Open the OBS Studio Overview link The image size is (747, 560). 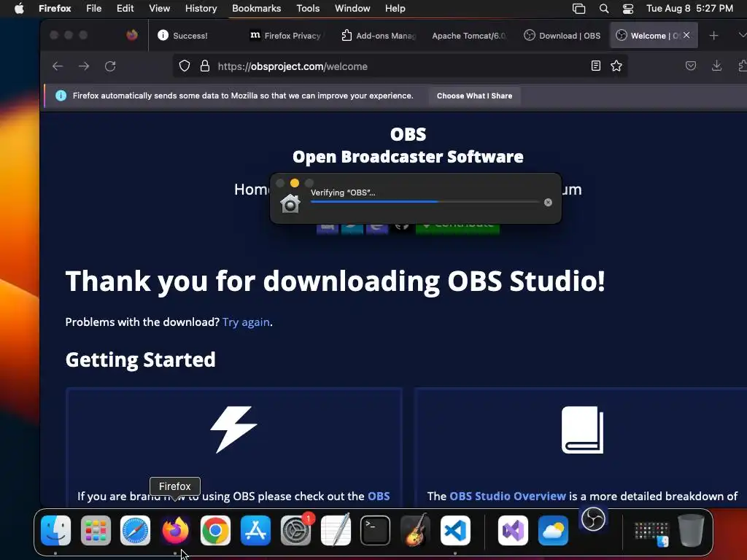click(508, 496)
